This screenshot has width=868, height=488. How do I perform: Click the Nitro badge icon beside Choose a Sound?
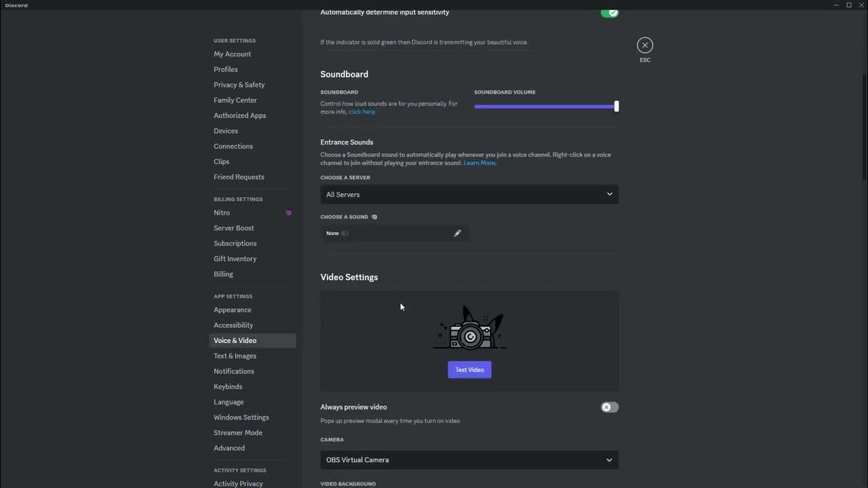[374, 217]
